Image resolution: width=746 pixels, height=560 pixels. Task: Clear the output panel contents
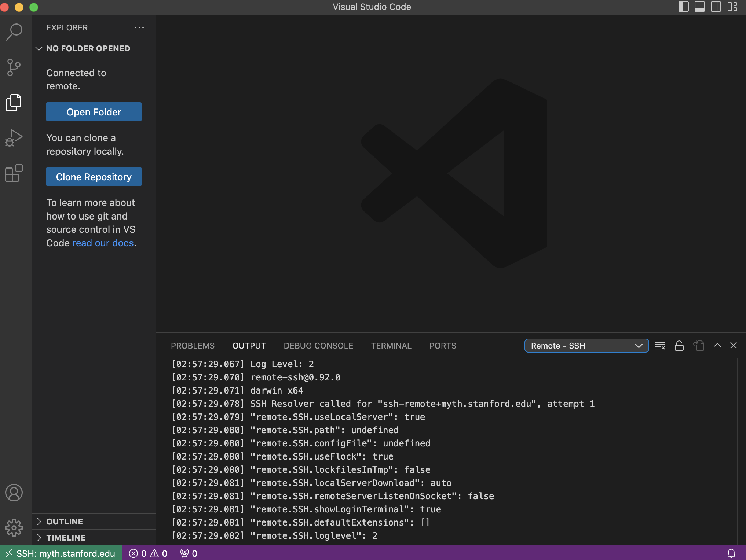[660, 346]
